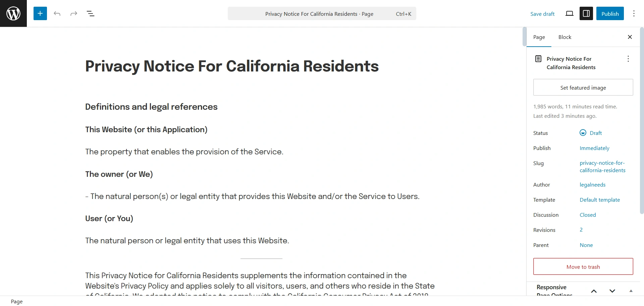The height and width of the screenshot is (306, 644).
Task: Click Save draft link
Action: pos(542,14)
